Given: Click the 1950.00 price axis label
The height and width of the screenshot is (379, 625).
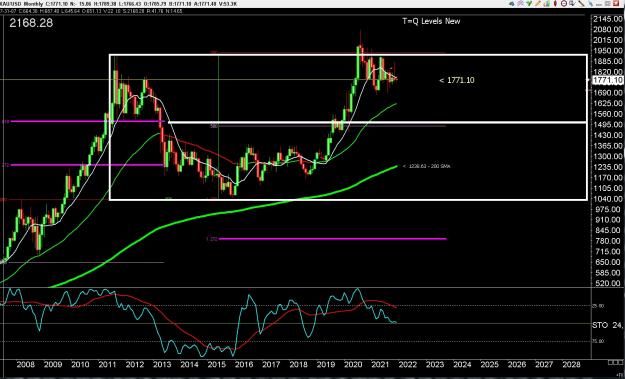Looking at the screenshot, I should click(608, 51).
